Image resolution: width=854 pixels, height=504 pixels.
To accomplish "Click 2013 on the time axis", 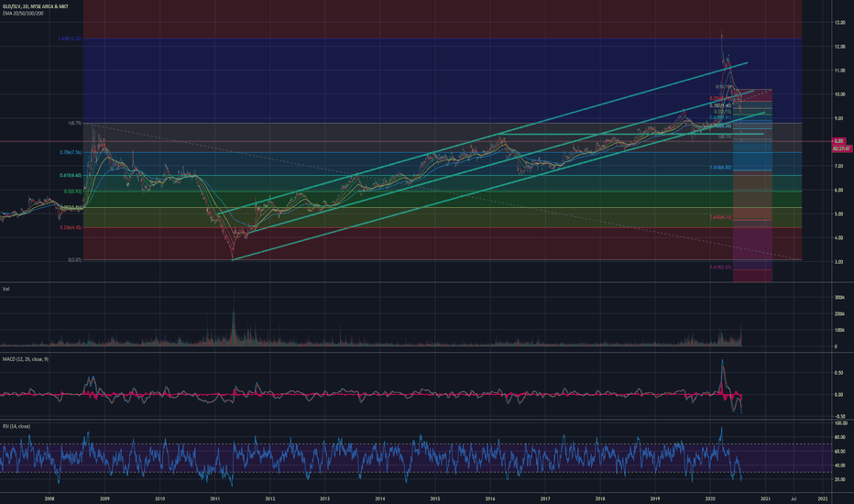I will tap(324, 499).
